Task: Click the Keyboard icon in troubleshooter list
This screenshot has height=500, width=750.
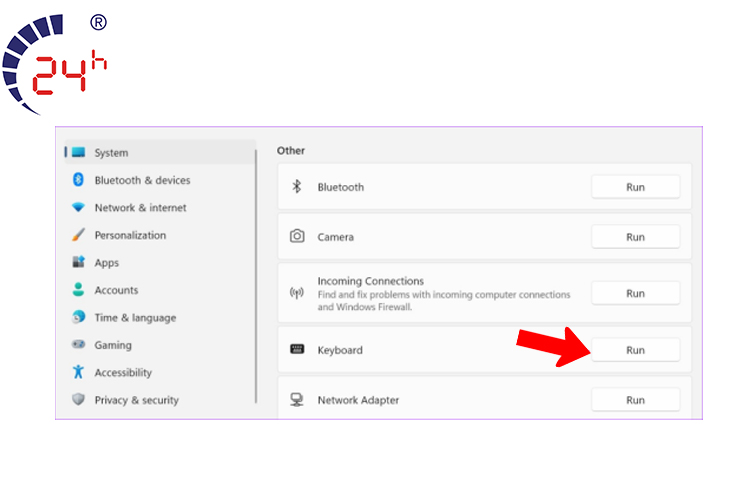Action: (297, 350)
